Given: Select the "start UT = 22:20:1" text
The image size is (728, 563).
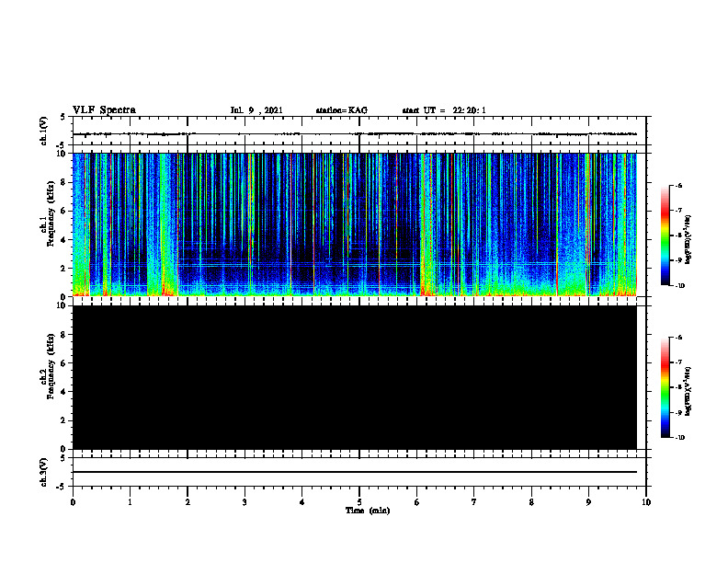Looking at the screenshot, I should (444, 110).
